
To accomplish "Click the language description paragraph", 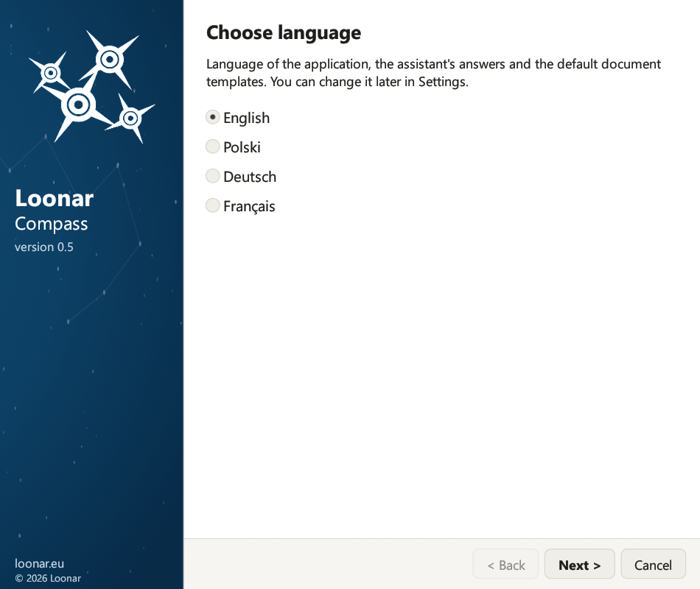I will [433, 73].
